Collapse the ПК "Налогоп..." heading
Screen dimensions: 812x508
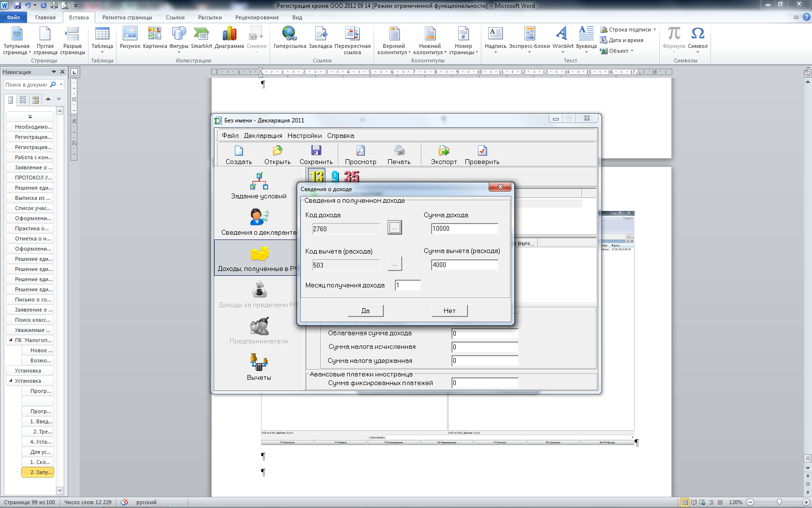point(11,340)
